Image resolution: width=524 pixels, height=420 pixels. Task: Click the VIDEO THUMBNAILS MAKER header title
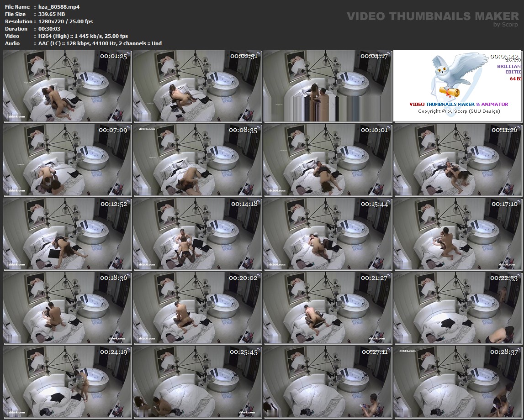click(433, 16)
